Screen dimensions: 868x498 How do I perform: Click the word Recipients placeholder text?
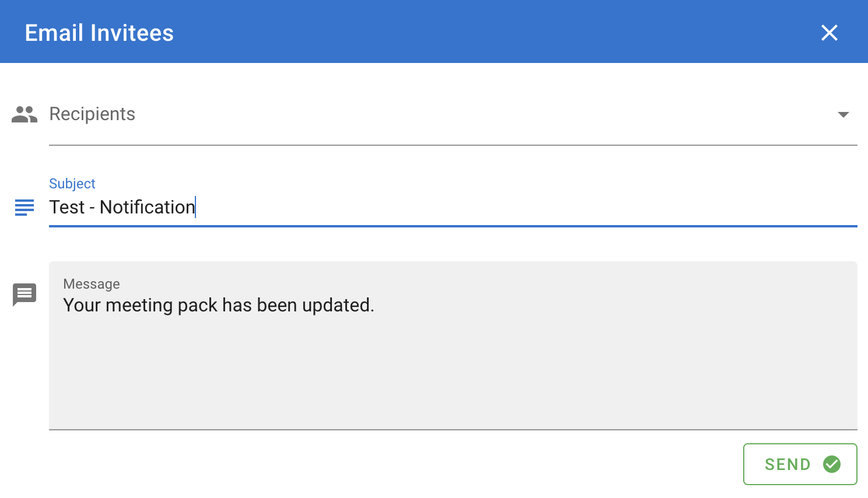click(92, 114)
